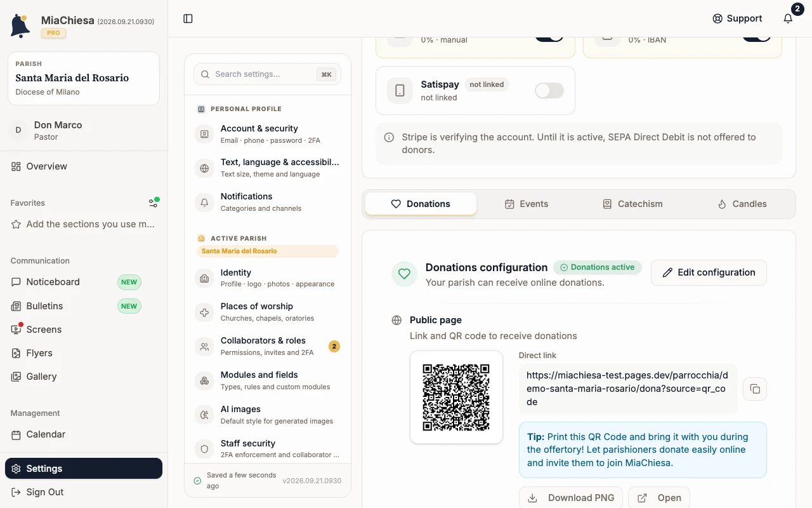Open the Flyers section
The width and height of the screenshot is (812, 508).
(84, 353)
